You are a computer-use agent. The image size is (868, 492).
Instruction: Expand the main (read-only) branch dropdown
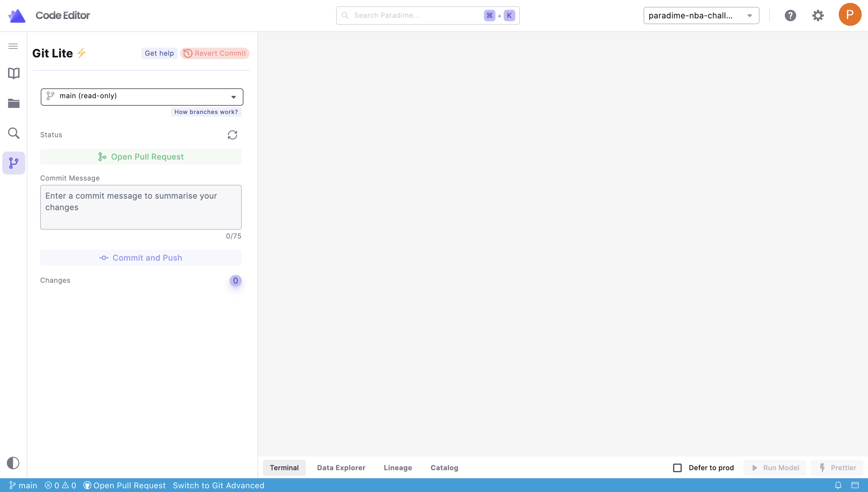click(142, 97)
